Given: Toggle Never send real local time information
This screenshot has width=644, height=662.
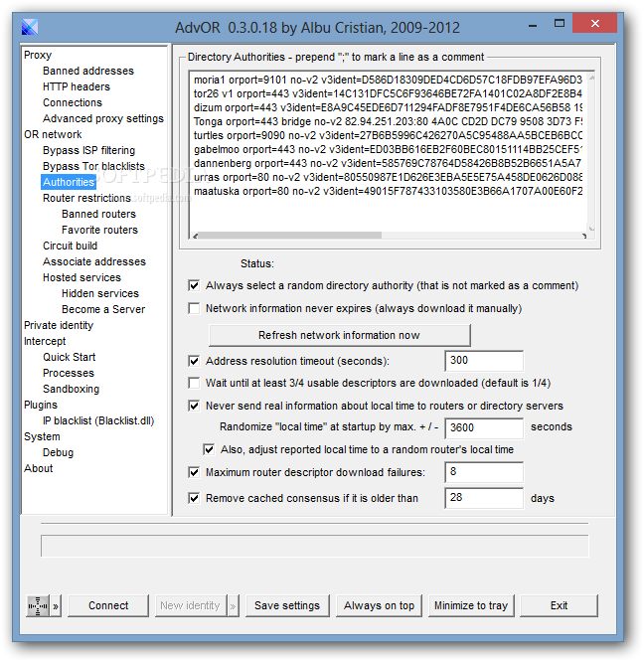Looking at the screenshot, I should (x=194, y=407).
